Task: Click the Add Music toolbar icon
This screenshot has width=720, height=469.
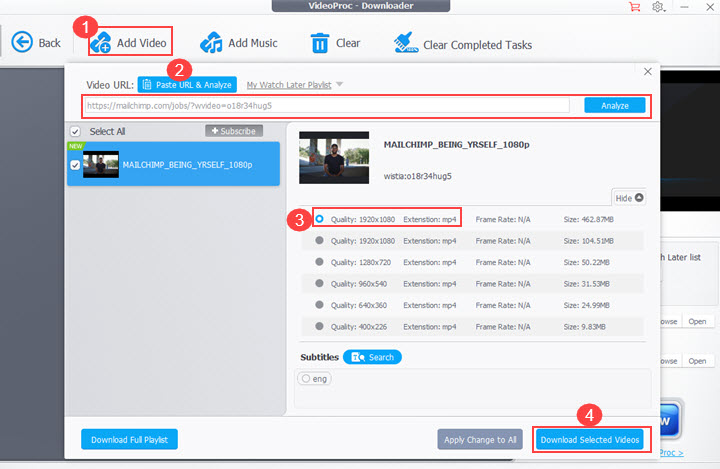Action: pyautogui.click(x=211, y=43)
